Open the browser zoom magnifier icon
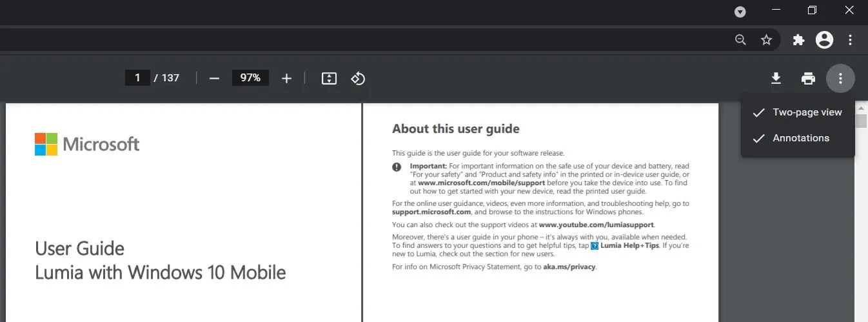 741,40
